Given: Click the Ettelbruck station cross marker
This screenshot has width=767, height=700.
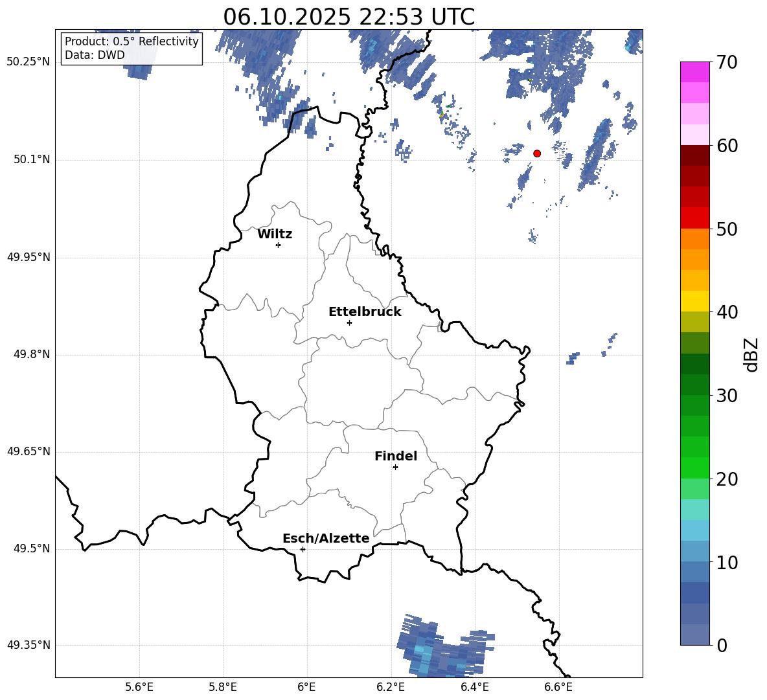Looking at the screenshot, I should 349,322.
